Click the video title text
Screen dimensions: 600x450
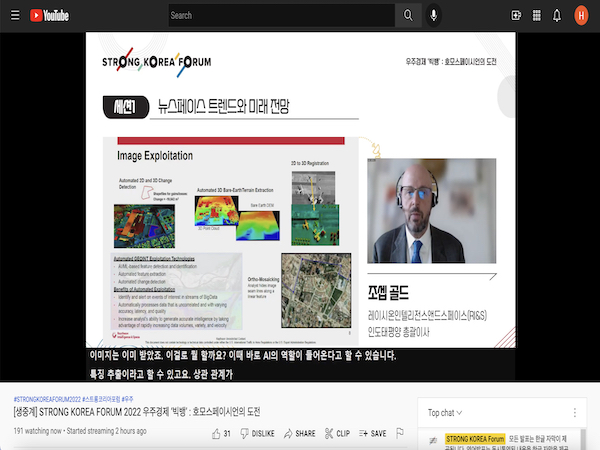pyautogui.click(x=137, y=412)
